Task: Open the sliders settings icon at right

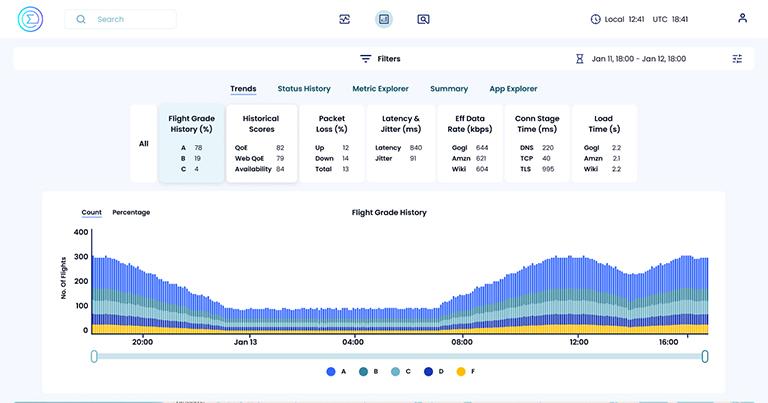Action: (737, 59)
